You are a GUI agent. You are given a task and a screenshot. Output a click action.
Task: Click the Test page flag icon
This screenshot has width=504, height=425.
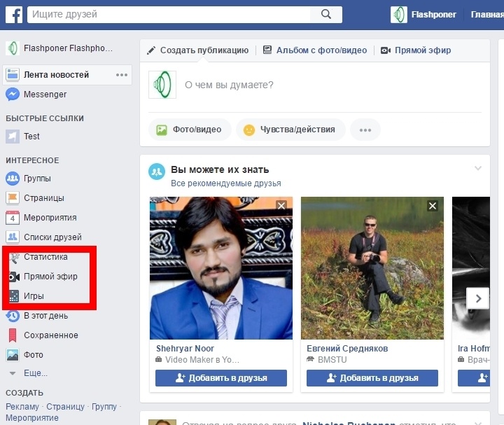point(13,137)
